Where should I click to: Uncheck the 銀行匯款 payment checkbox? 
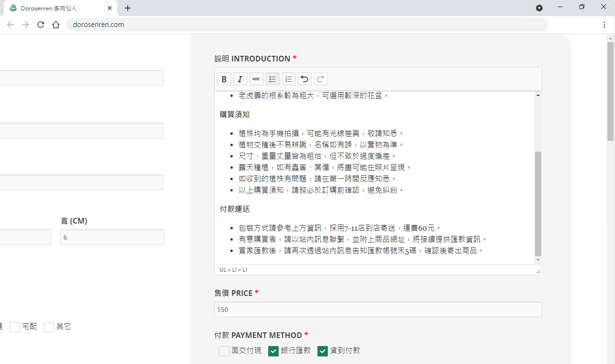coord(273,351)
